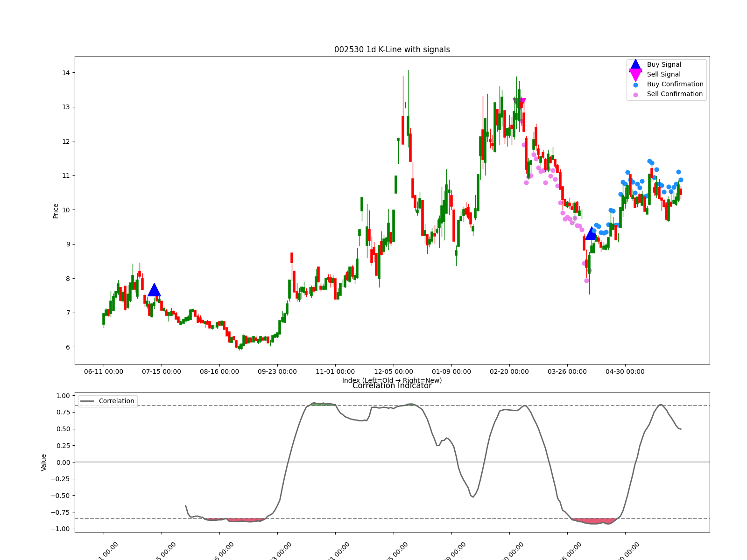This screenshot has width=747, height=560.
Task: Click the chart title '002530 1d K-Line with signals'
Action: coord(392,49)
